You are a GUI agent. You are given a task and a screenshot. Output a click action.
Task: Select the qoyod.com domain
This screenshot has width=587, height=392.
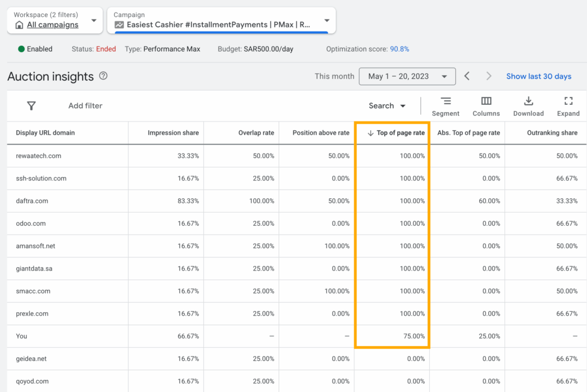click(32, 381)
